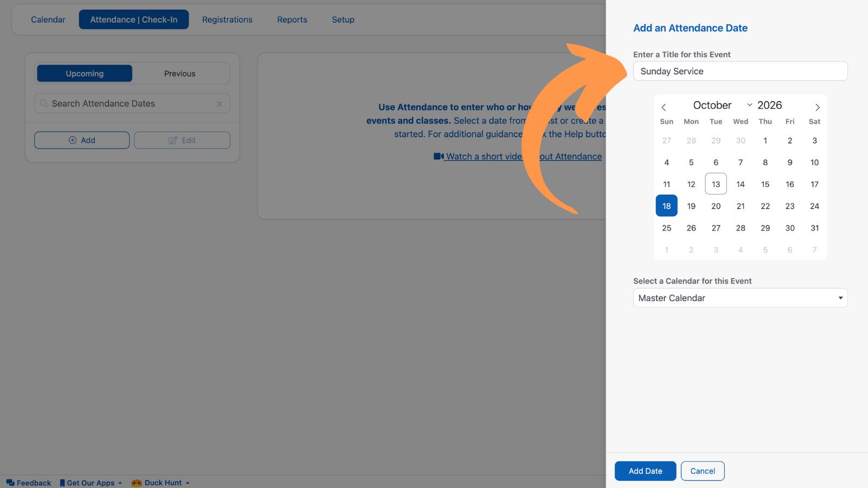This screenshot has height=488, width=868.
Task: Click the Add Date button
Action: click(x=645, y=471)
